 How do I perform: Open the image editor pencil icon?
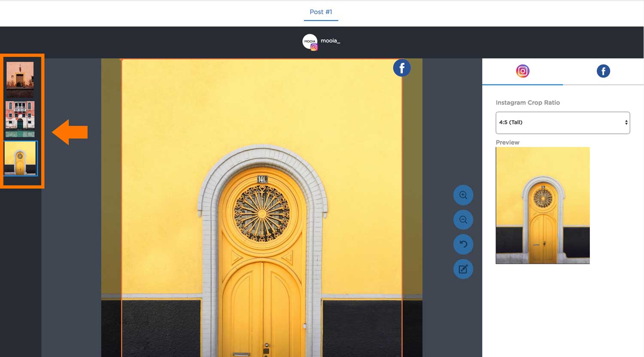point(463,269)
